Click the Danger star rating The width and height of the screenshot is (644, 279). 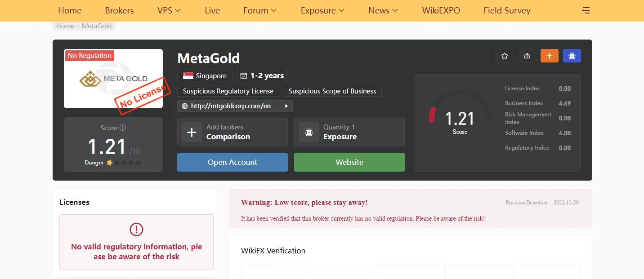point(124,163)
